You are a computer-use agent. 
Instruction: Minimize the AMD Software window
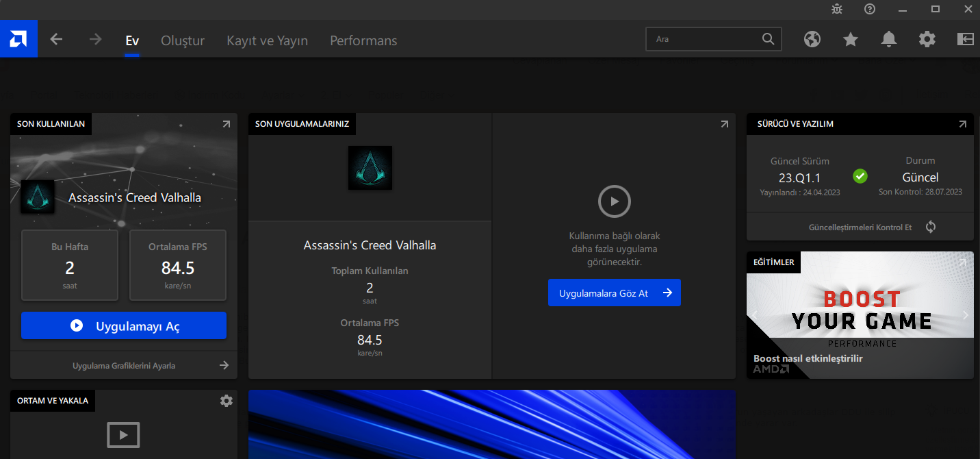point(903,9)
